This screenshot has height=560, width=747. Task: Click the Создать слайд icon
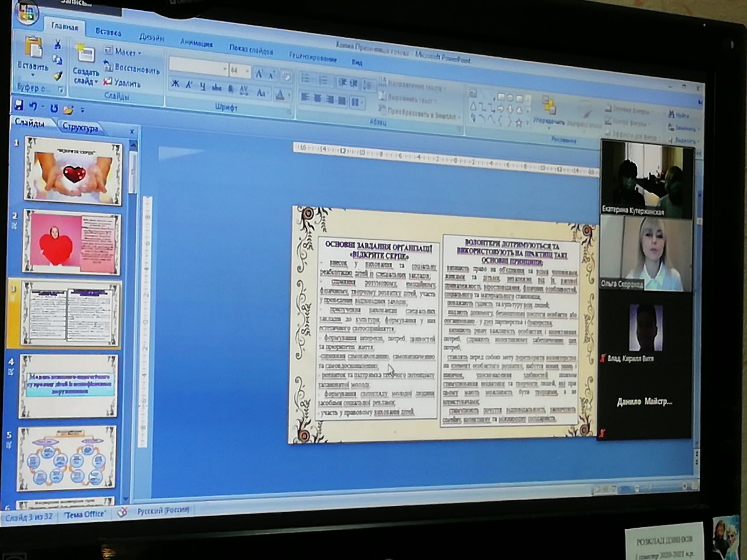[85, 54]
